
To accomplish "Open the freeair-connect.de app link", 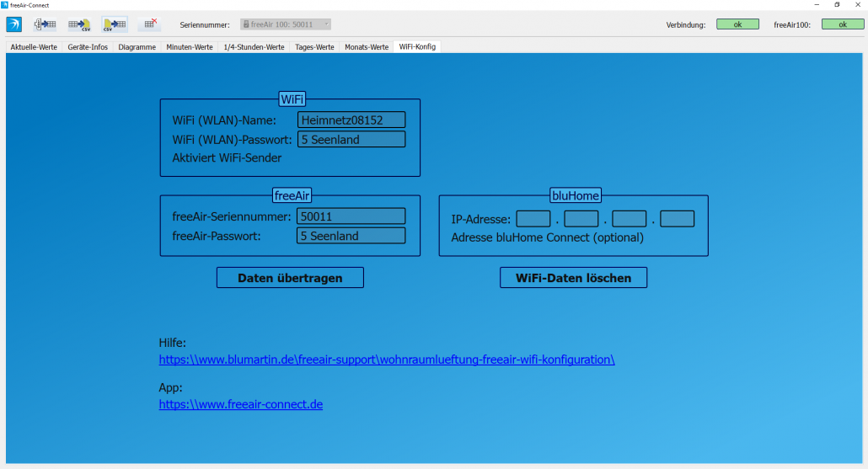I will [x=241, y=405].
